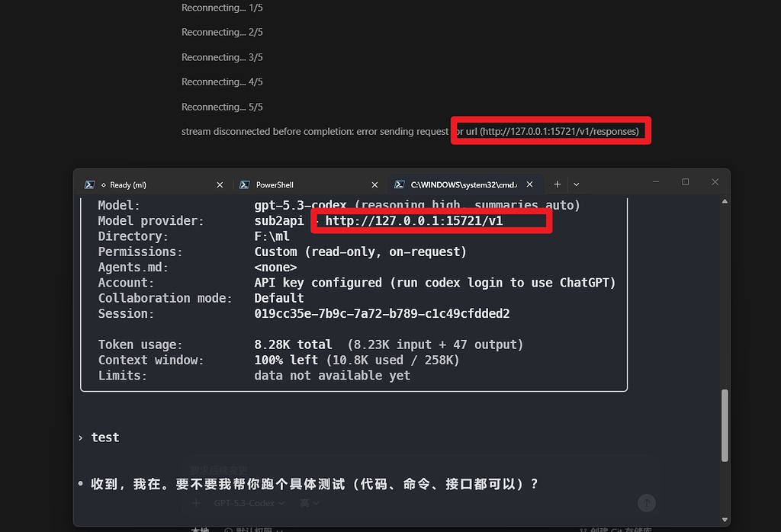Click the gpt-5.3-codex model value
This screenshot has height=532, width=781.
click(x=301, y=205)
